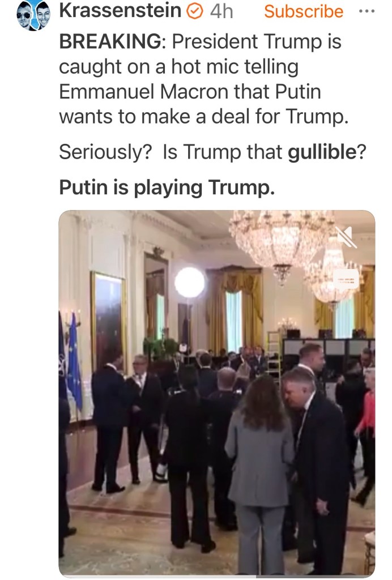Open the three-dot more options menu
The height and width of the screenshot is (580, 392).
point(367,11)
